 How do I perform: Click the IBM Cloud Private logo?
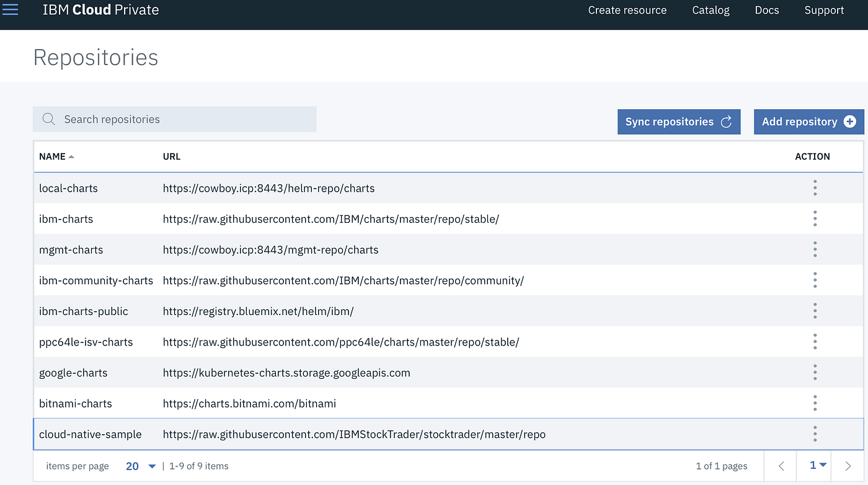(100, 10)
